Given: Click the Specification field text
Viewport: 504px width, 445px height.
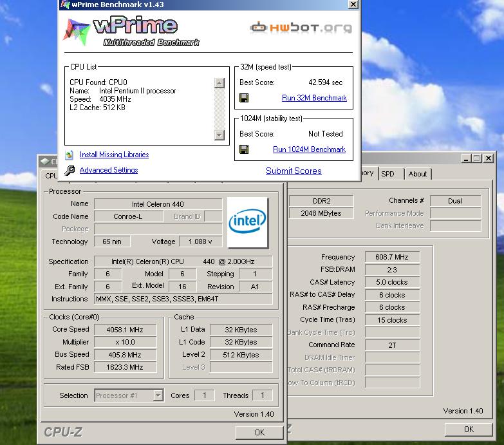Looking at the screenshot, I should coord(183,261).
